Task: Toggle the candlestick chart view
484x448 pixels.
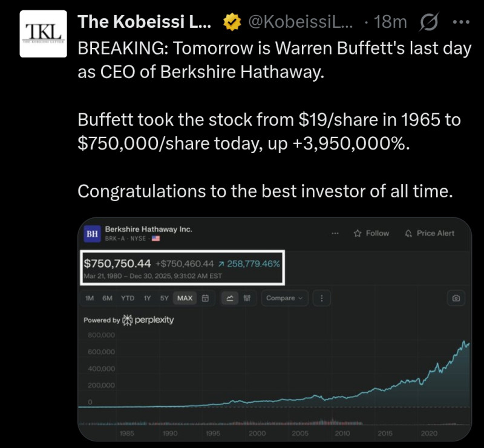Action: [x=246, y=298]
